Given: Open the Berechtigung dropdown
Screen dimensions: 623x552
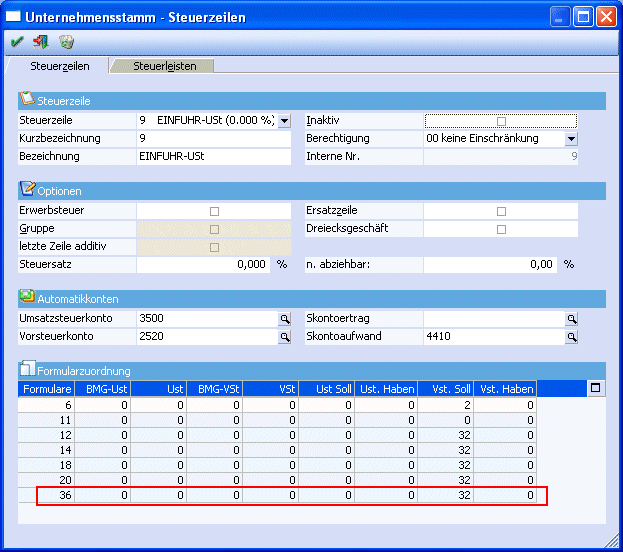Looking at the screenshot, I should pyautogui.click(x=571, y=139).
